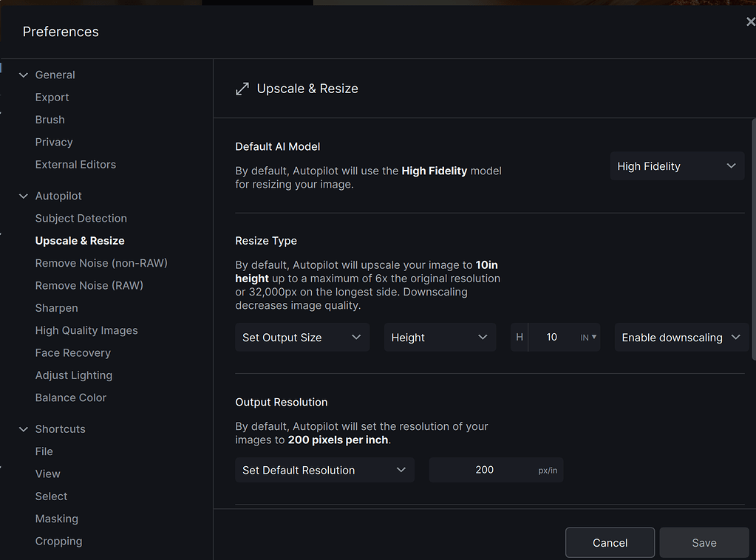Open the Enable downscaling dropdown

pos(681,336)
